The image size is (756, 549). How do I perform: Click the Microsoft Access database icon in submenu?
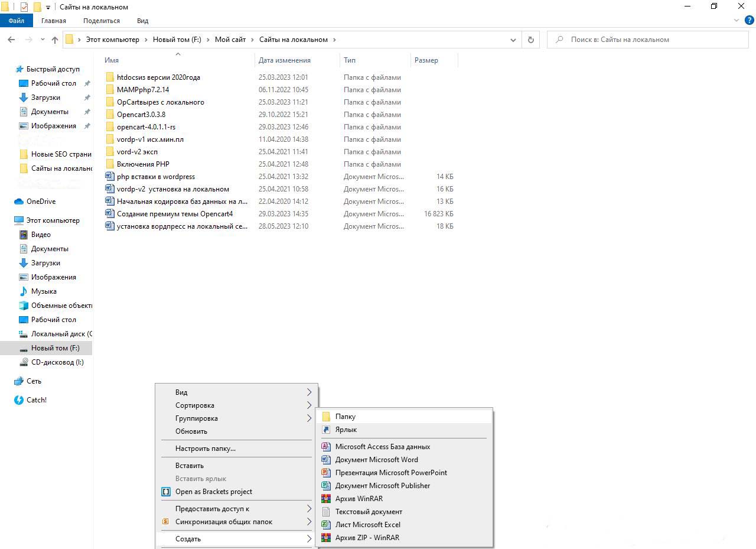point(325,447)
